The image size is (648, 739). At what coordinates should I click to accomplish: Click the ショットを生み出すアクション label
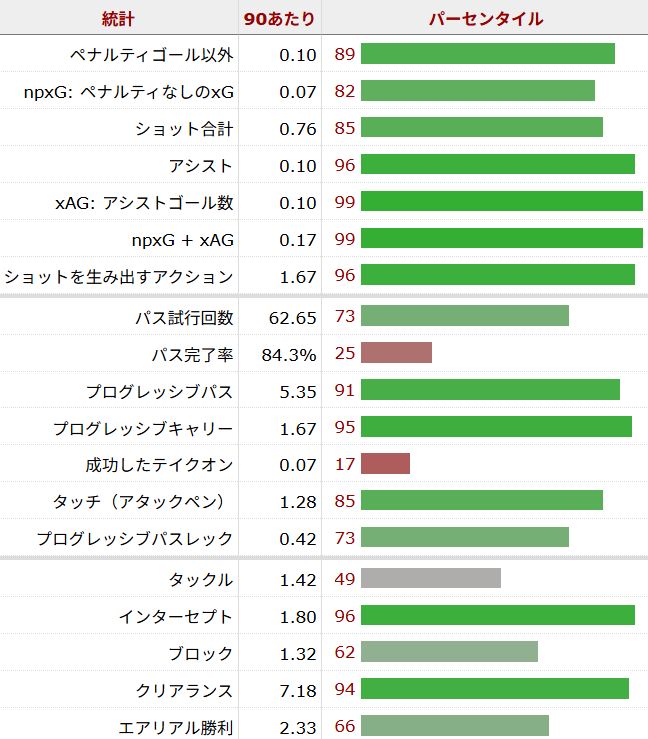[x=118, y=276]
